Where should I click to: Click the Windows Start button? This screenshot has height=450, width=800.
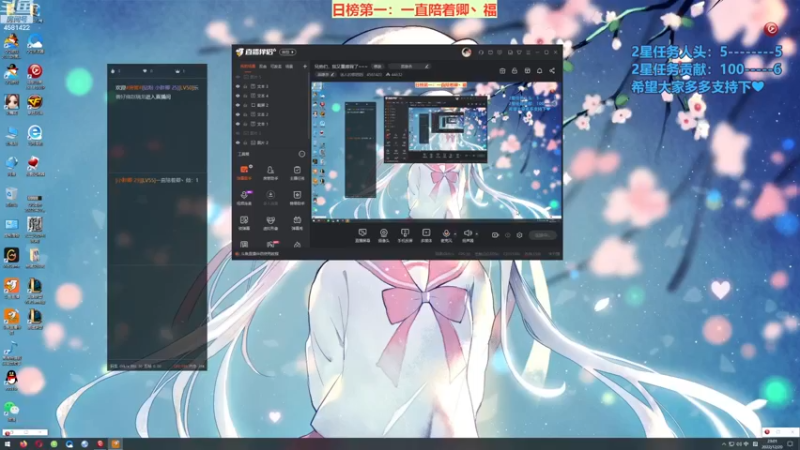(x=7, y=444)
